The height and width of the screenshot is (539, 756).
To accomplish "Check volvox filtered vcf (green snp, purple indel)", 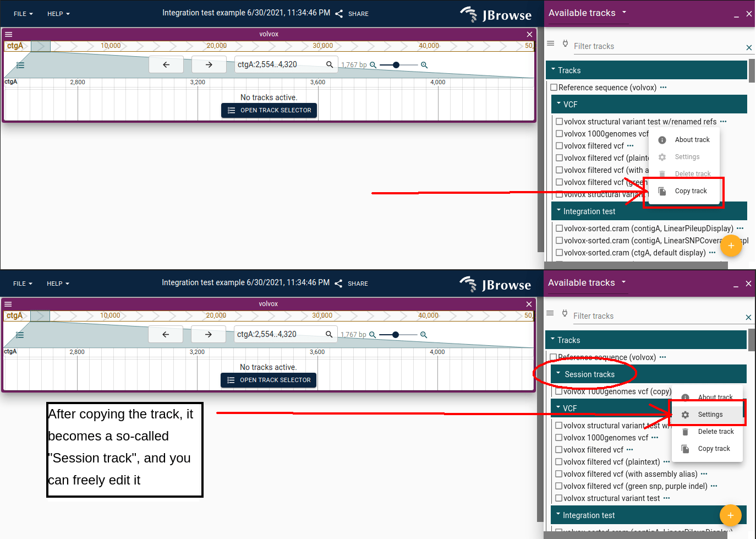I will point(558,486).
